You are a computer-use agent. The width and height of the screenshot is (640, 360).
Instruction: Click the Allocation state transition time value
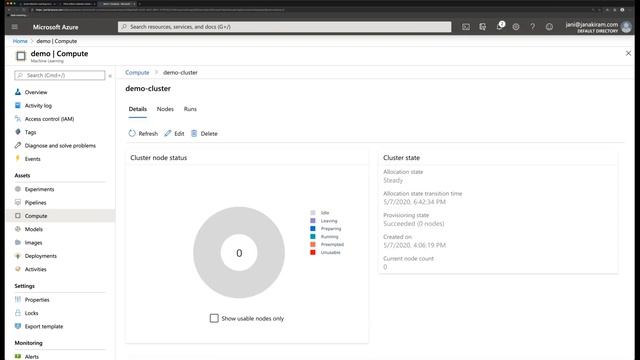tap(415, 202)
